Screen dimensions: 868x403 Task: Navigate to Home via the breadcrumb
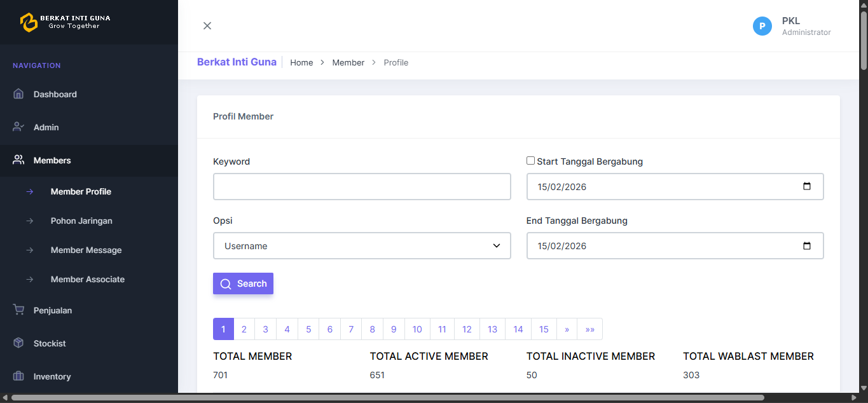pyautogui.click(x=301, y=62)
